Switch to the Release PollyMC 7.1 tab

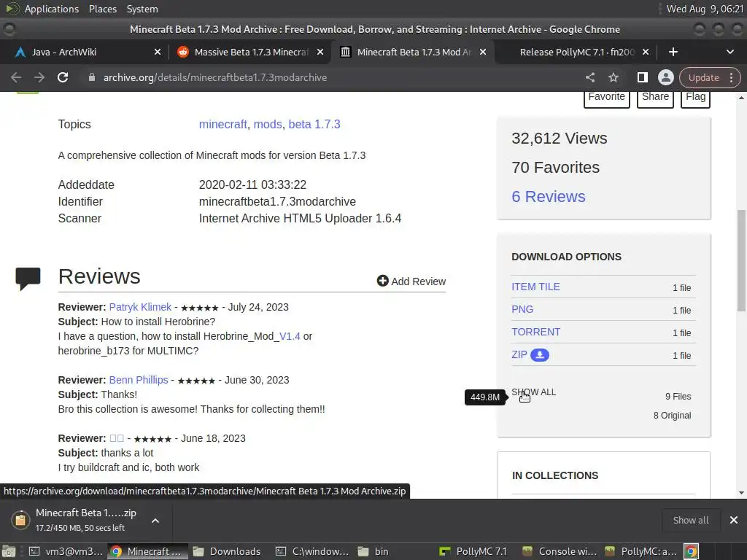[574, 52]
